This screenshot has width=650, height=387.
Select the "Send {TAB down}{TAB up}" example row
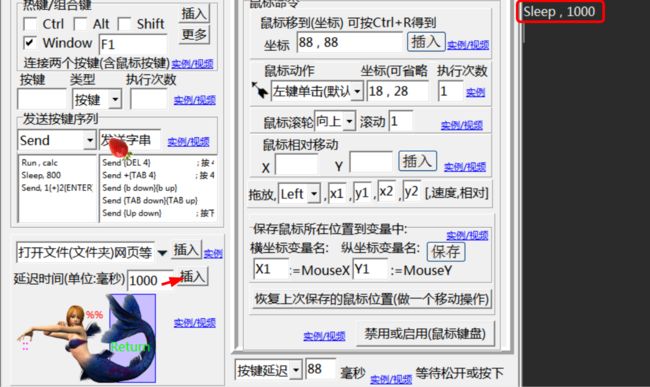[x=150, y=200]
